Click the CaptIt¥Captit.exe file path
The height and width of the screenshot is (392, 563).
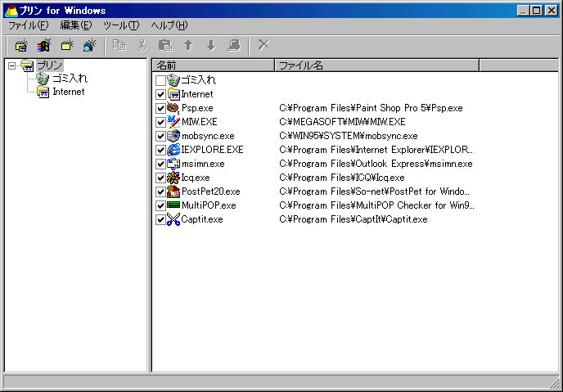[x=354, y=219]
